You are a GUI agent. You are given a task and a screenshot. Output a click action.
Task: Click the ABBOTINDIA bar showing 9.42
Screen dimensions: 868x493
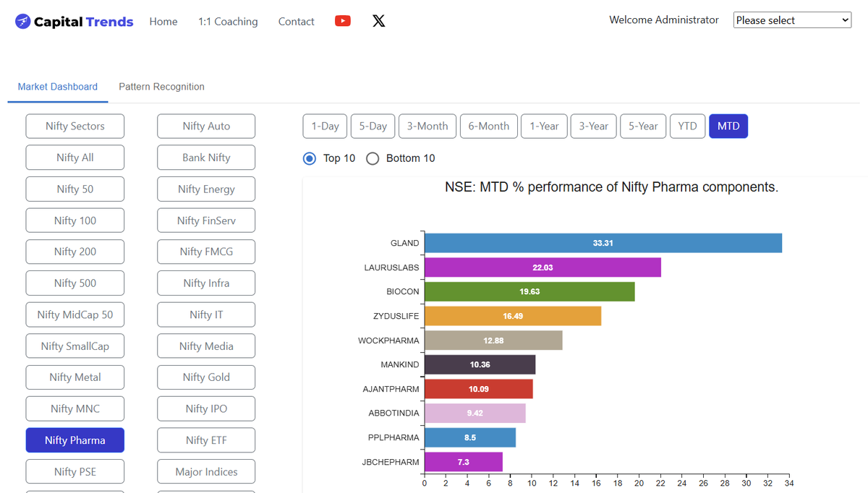click(475, 413)
